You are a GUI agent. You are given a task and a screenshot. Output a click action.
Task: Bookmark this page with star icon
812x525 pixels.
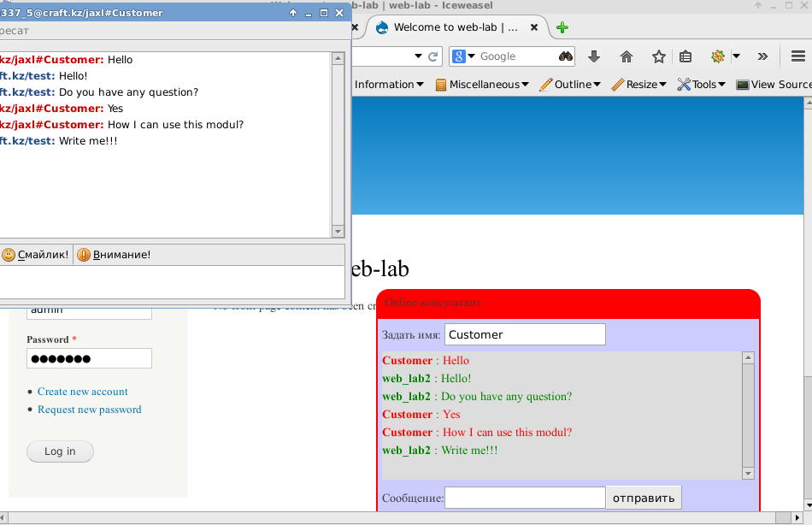pyautogui.click(x=658, y=56)
